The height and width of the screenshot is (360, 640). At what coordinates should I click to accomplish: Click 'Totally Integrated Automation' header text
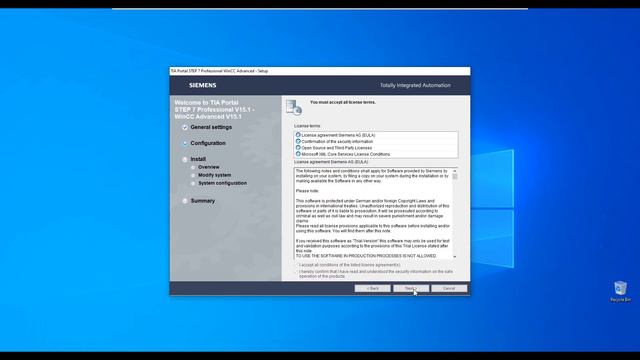[x=415, y=85]
